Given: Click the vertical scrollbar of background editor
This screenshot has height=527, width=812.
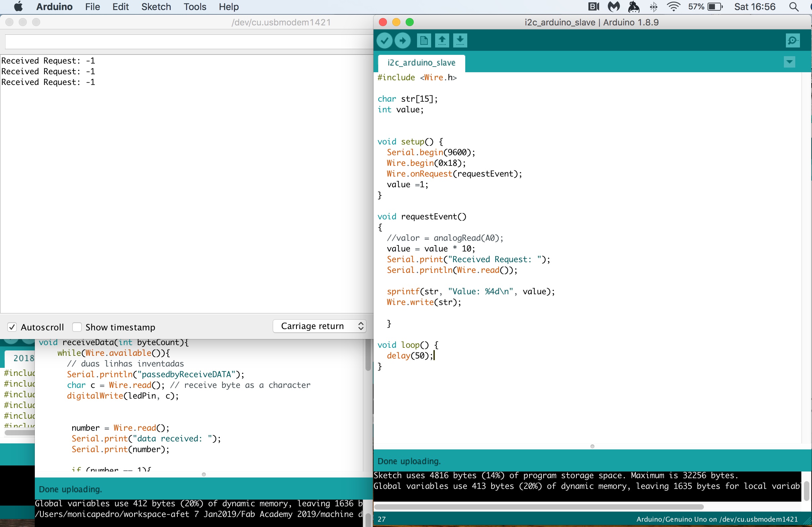Looking at the screenshot, I should click(x=368, y=355).
